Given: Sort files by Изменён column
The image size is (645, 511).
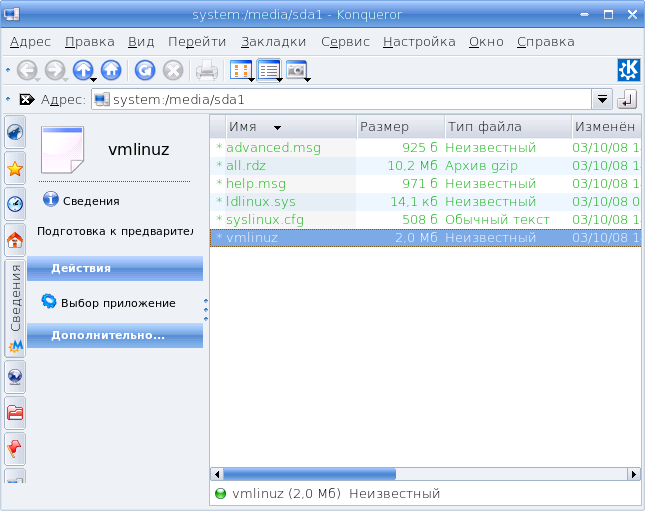Looking at the screenshot, I should coord(606,127).
